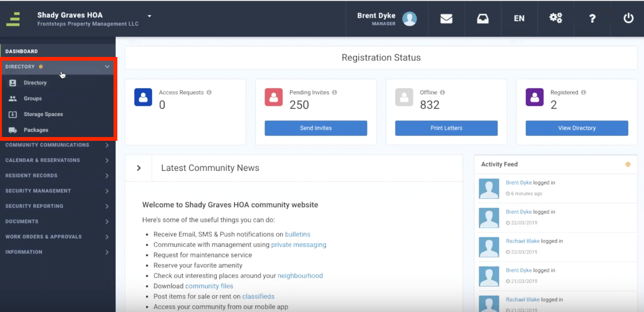The image size is (644, 312).
Task: Follow the bulletins link
Action: (298, 234)
